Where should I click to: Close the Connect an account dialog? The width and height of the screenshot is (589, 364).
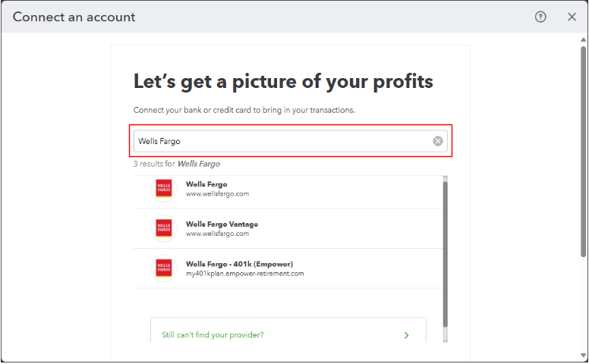click(572, 17)
